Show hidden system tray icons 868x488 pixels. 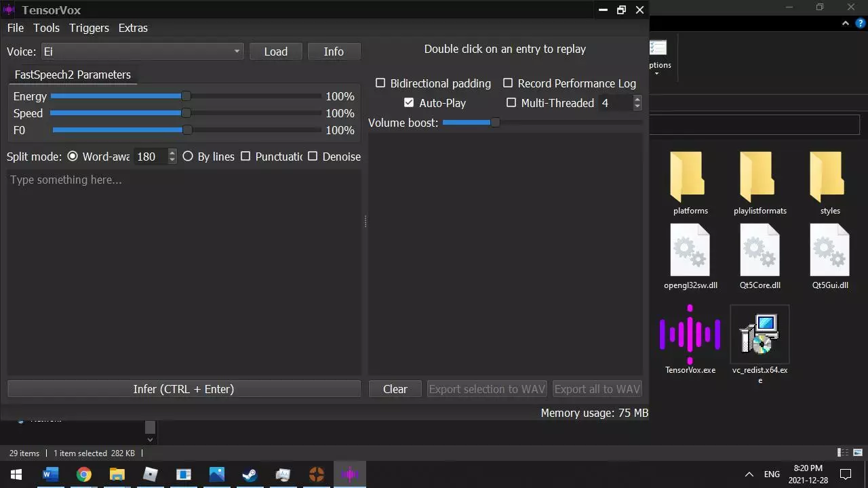point(749,474)
